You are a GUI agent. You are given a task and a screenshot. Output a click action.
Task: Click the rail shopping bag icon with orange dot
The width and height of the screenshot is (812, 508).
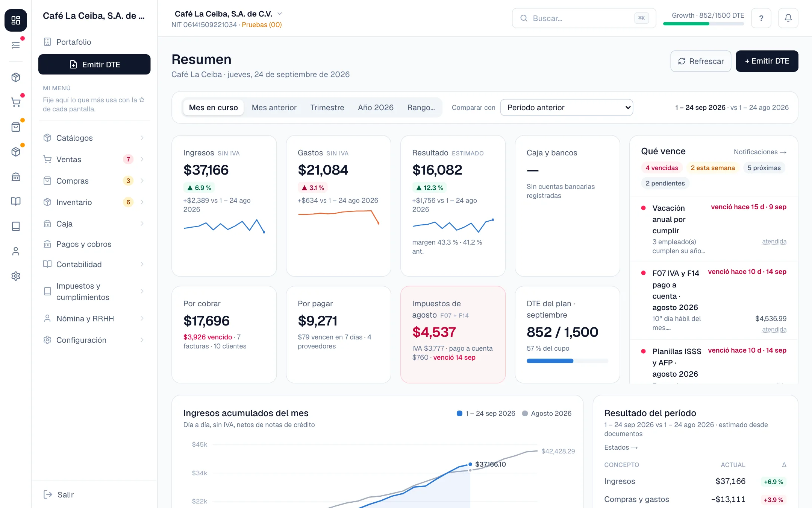click(16, 127)
